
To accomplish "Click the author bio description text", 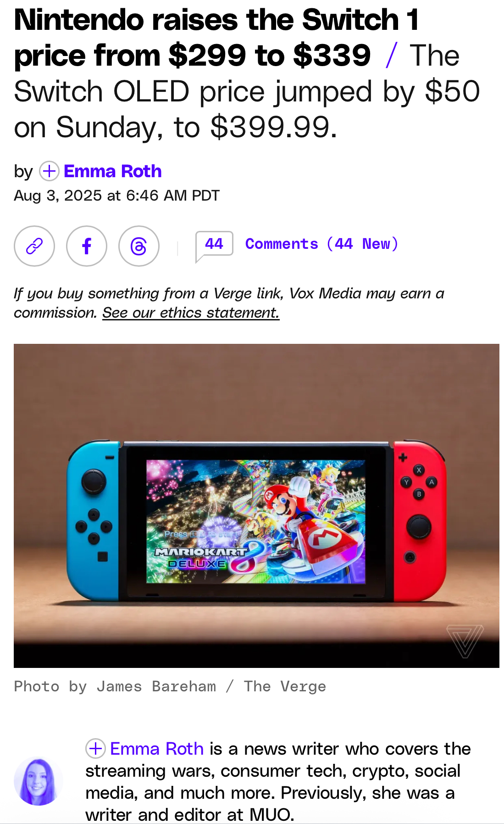I will 278,782.
